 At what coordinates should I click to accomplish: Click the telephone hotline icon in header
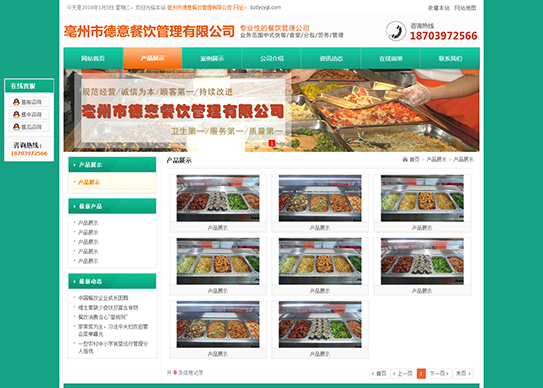coord(396,31)
